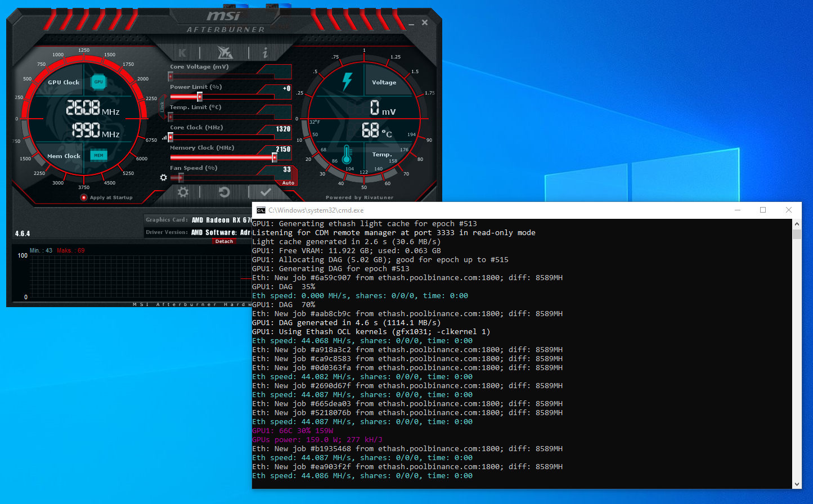Click the line 'GPU1: 66C 30% 159W'
Screen dimensions: 813x504
(x=293, y=431)
